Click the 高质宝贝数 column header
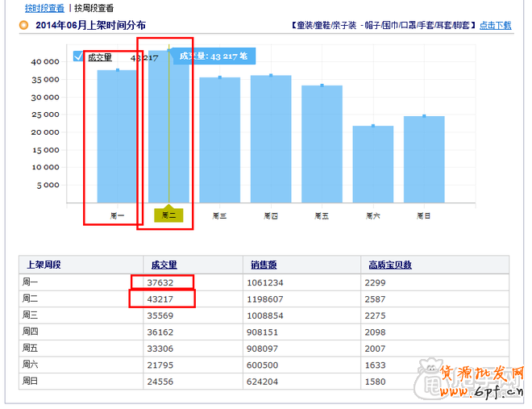The image size is (532, 409). [389, 265]
